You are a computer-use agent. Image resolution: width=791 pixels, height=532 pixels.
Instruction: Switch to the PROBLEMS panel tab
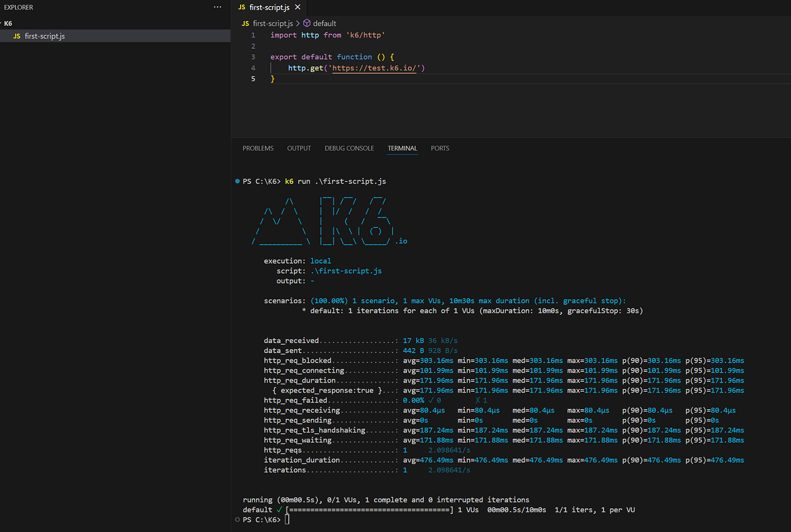pyautogui.click(x=258, y=148)
